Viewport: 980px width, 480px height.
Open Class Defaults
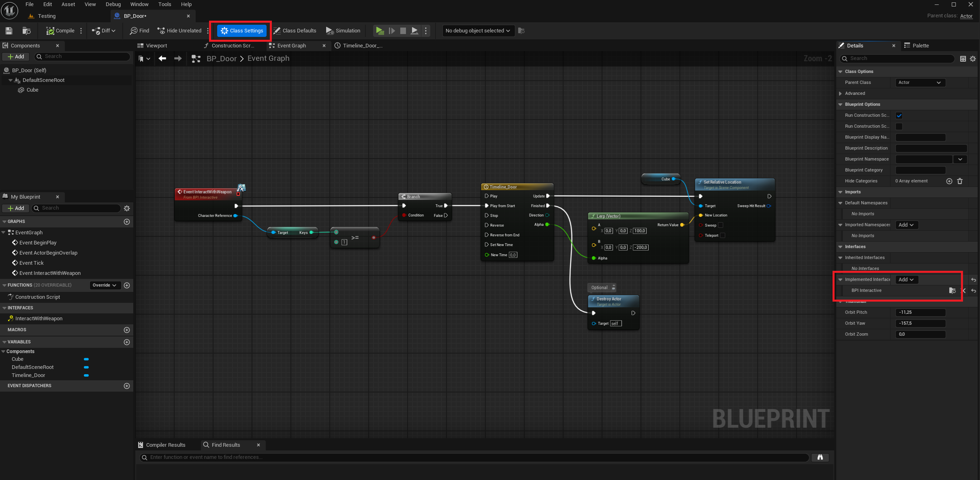(x=295, y=31)
